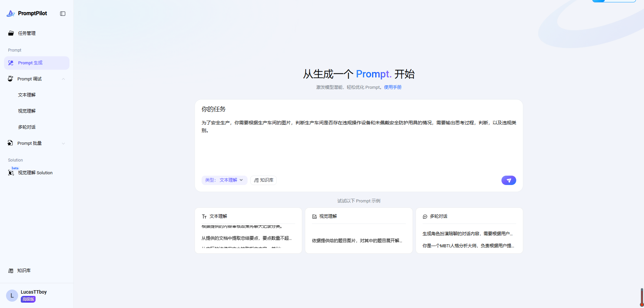This screenshot has width=644, height=308.
Task: Click the user avatar labeled L
Action: 12,296
